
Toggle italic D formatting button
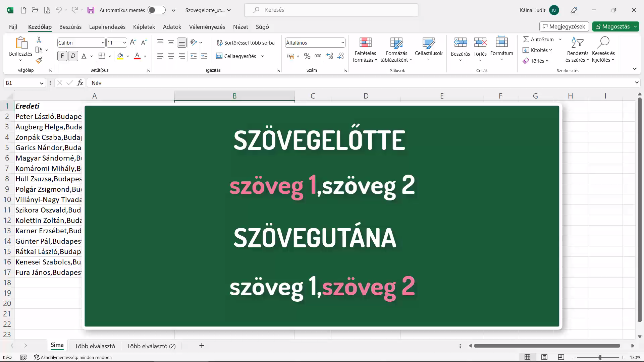click(73, 56)
